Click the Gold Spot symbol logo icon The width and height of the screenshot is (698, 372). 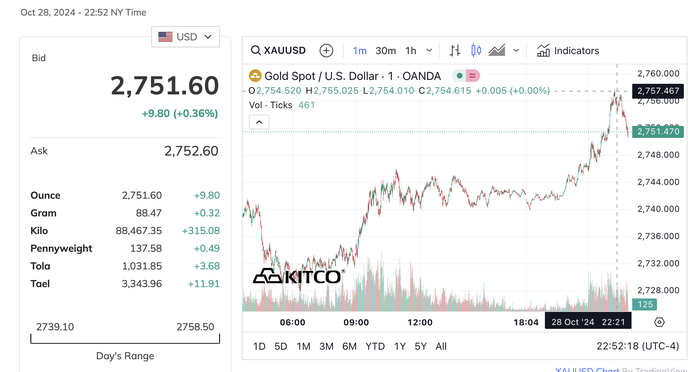[x=255, y=76]
